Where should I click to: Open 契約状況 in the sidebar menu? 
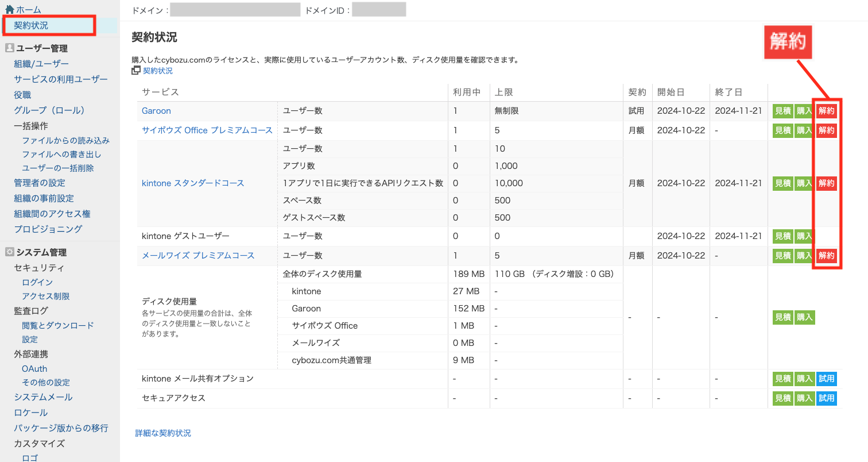pos(31,25)
